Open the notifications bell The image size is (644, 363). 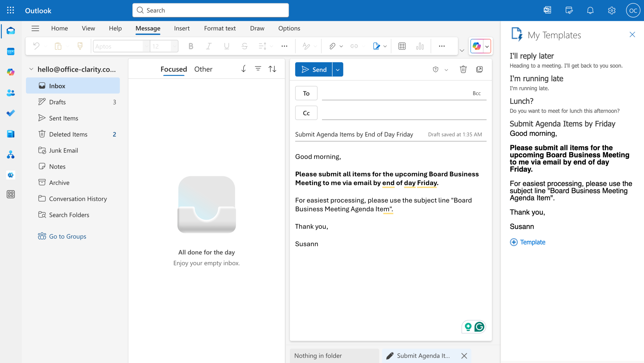pyautogui.click(x=590, y=10)
